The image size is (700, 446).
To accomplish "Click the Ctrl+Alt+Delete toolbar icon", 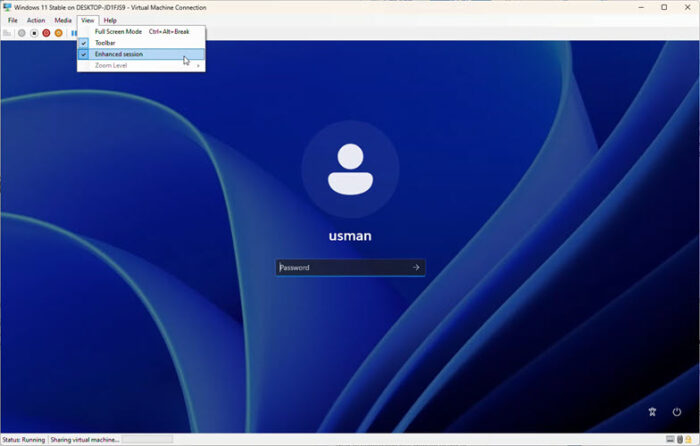I will click(7, 33).
